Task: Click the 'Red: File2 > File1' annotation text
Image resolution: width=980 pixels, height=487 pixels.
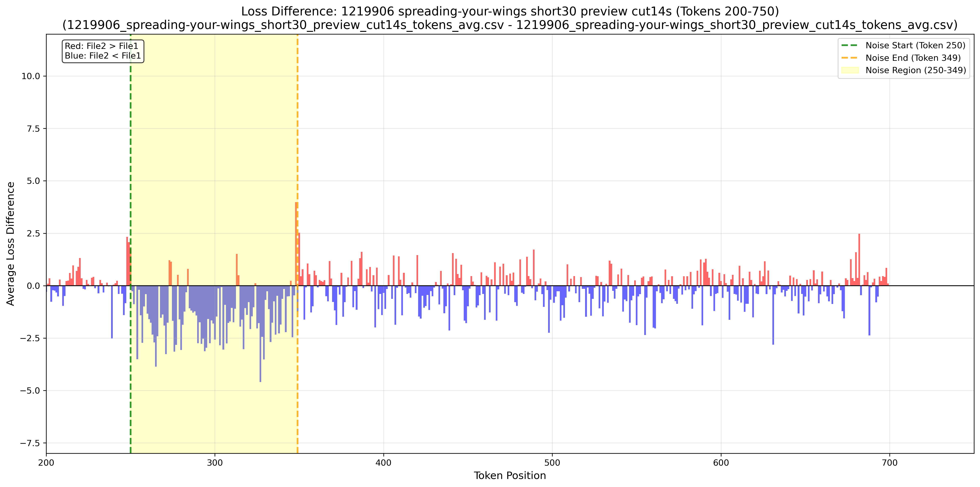Action: 102,46
